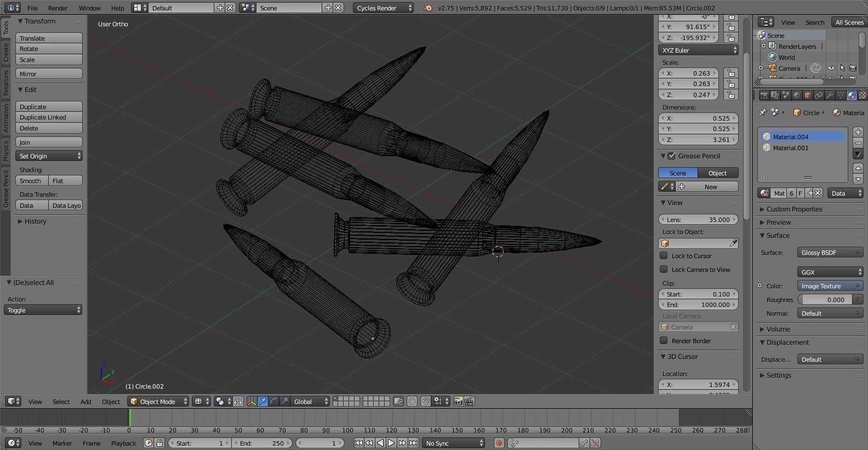Click the Smooth shading button
This screenshot has height=450, width=868.
tap(32, 181)
